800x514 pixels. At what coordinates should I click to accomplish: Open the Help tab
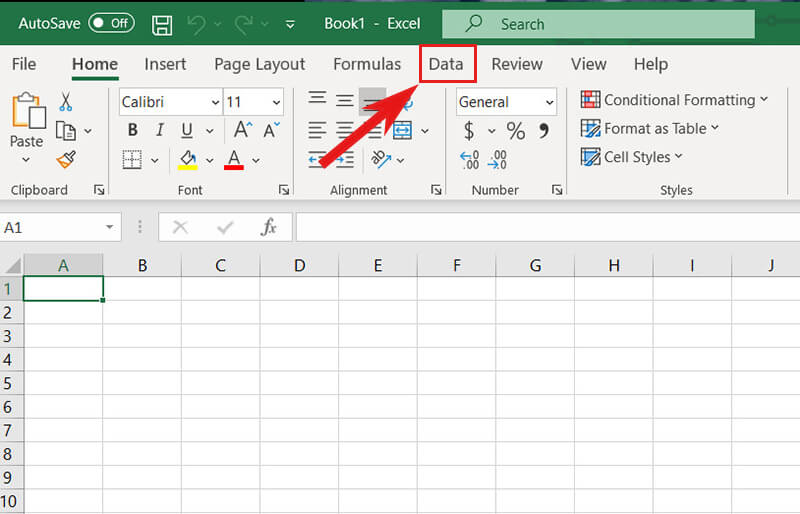651,64
